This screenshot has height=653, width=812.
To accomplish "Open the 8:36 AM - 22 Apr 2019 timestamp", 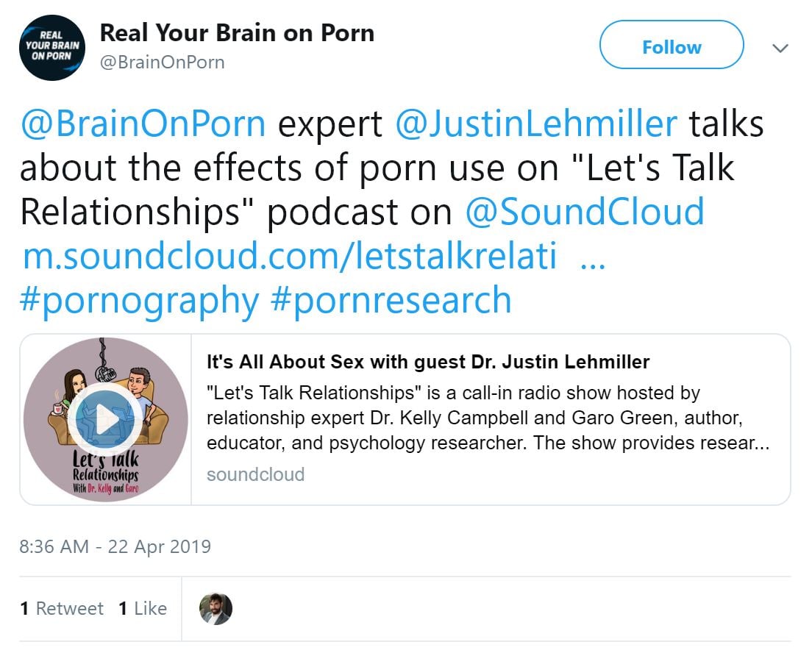I will coord(115,546).
